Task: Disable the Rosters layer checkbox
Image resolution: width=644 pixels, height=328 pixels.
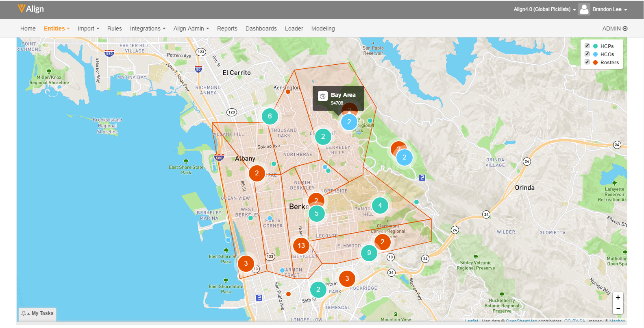Action: point(587,62)
